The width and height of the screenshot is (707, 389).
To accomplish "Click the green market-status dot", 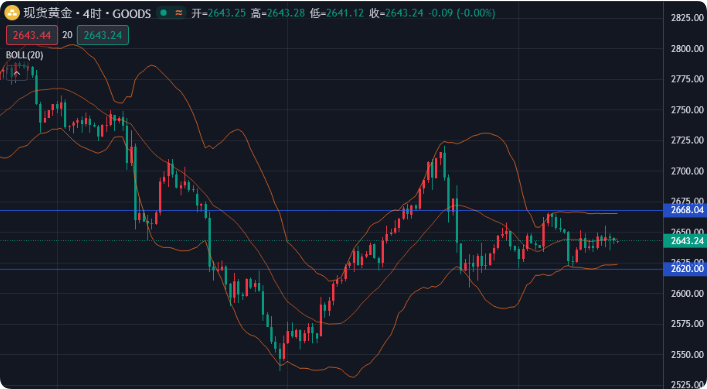I will pos(164,13).
